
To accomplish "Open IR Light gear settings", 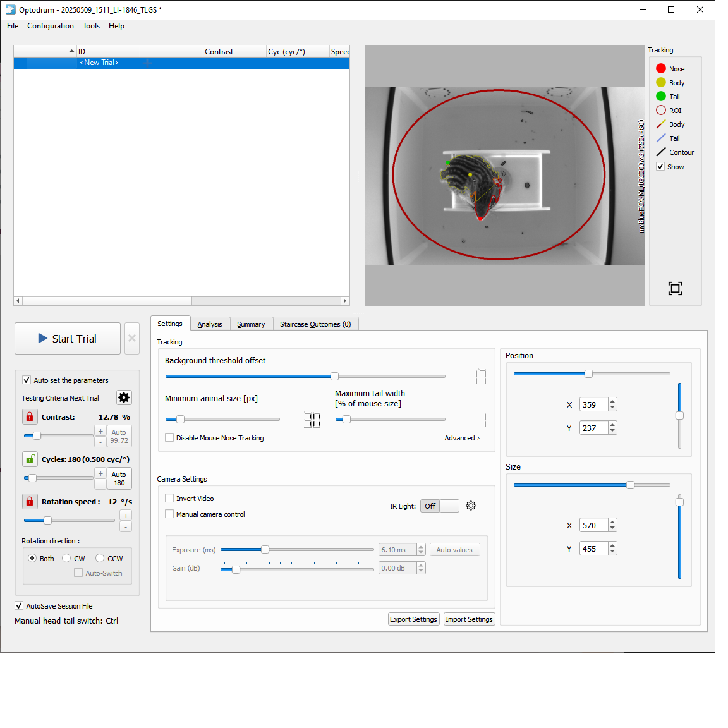I will click(471, 506).
